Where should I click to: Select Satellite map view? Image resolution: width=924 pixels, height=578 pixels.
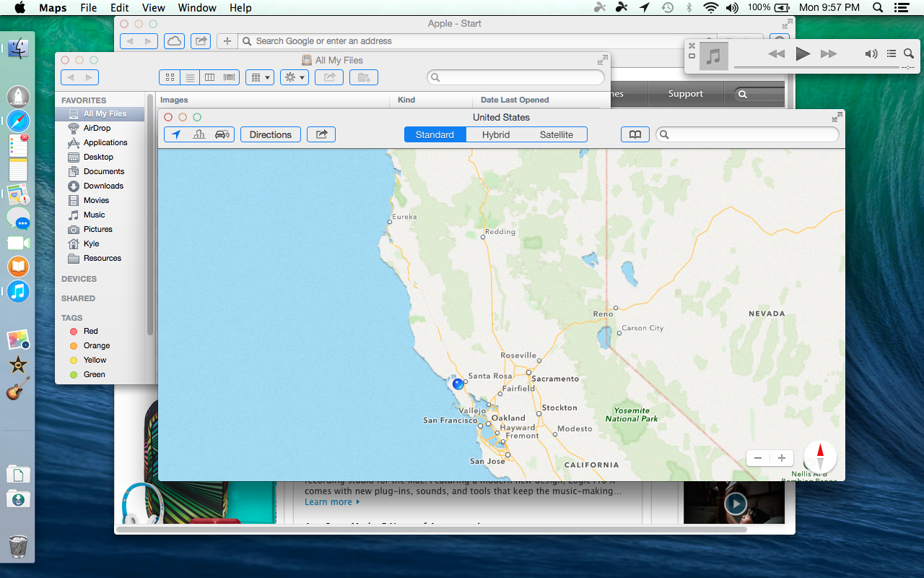click(x=557, y=134)
